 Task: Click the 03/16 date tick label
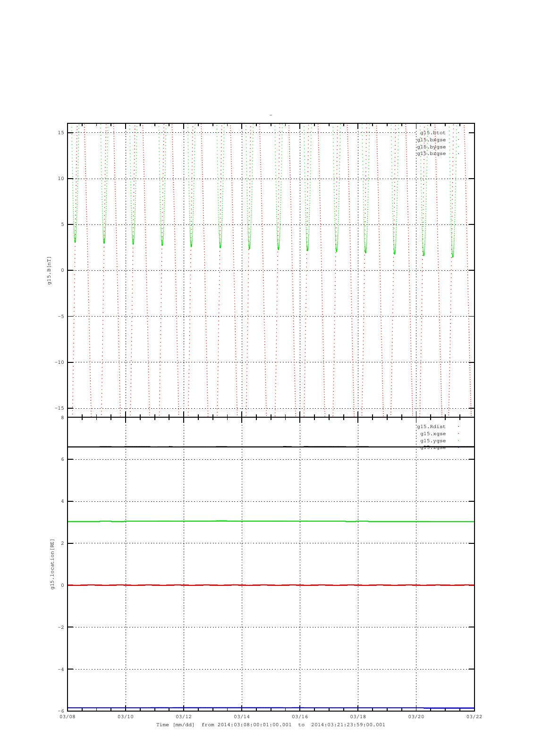(300, 717)
